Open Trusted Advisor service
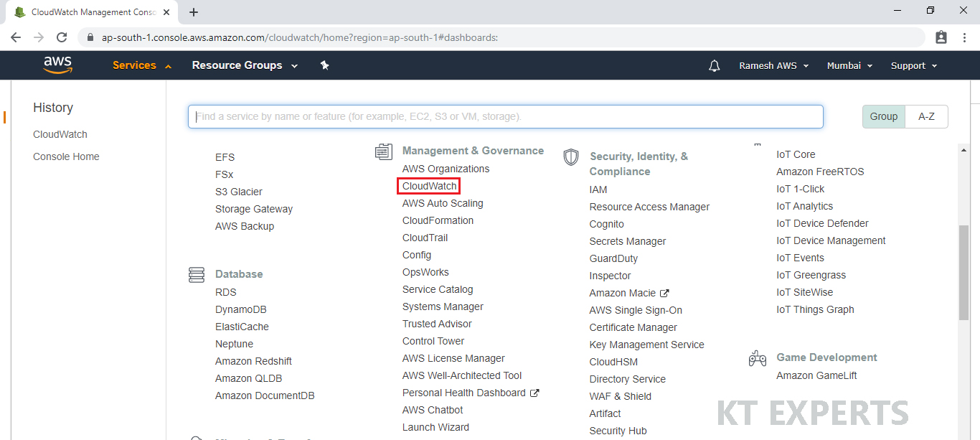This screenshot has height=440, width=980. [437, 324]
